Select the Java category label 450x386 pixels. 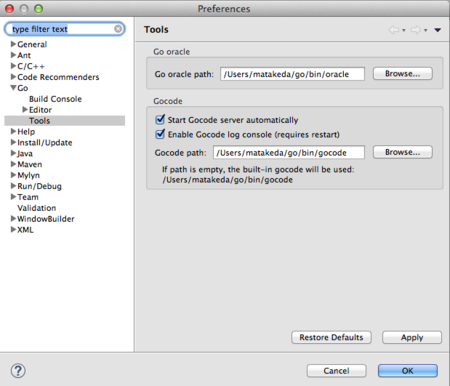coord(25,154)
